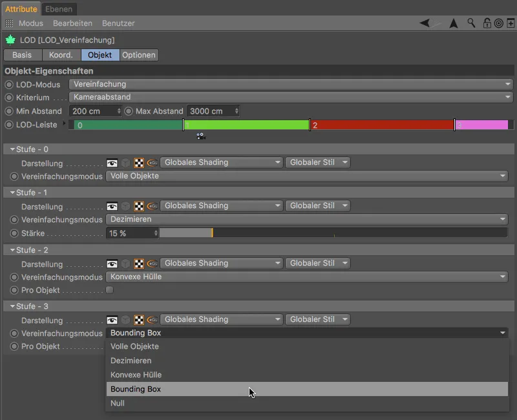Screen dimensions: 517x420
Task: Click the enhanced OpenGL icon in Stufe - 3
Action: point(152,319)
